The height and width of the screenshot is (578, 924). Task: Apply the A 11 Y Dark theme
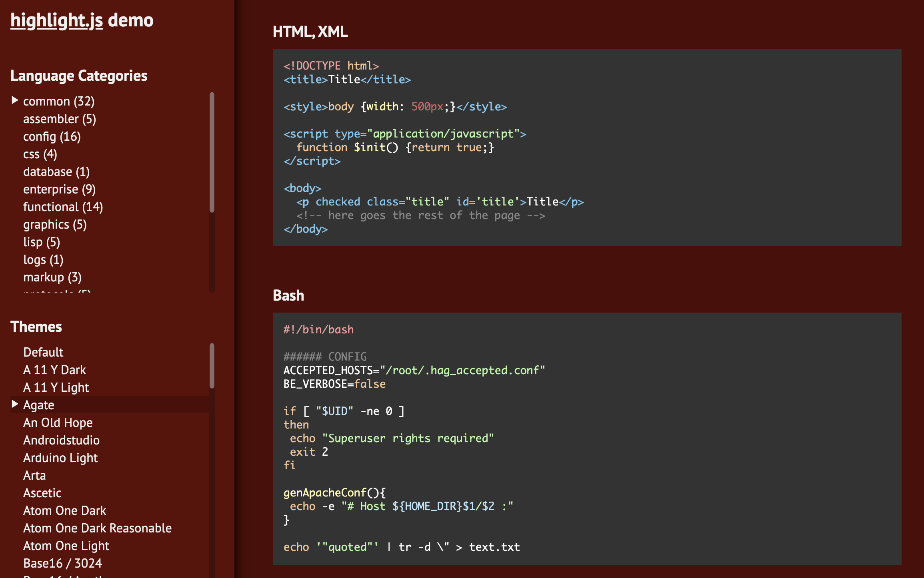(54, 370)
